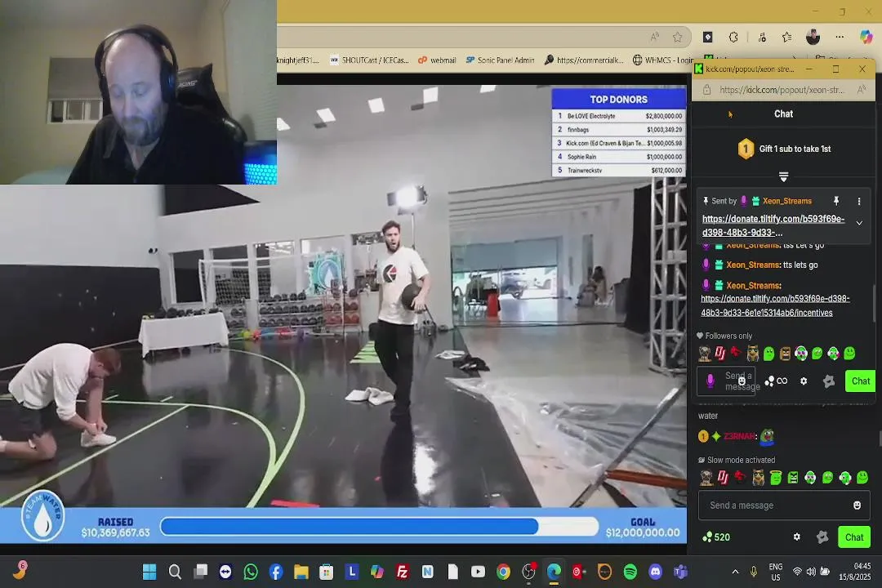
Task: Insert the sunglasses doge emote in main chat
Action: 758,478
